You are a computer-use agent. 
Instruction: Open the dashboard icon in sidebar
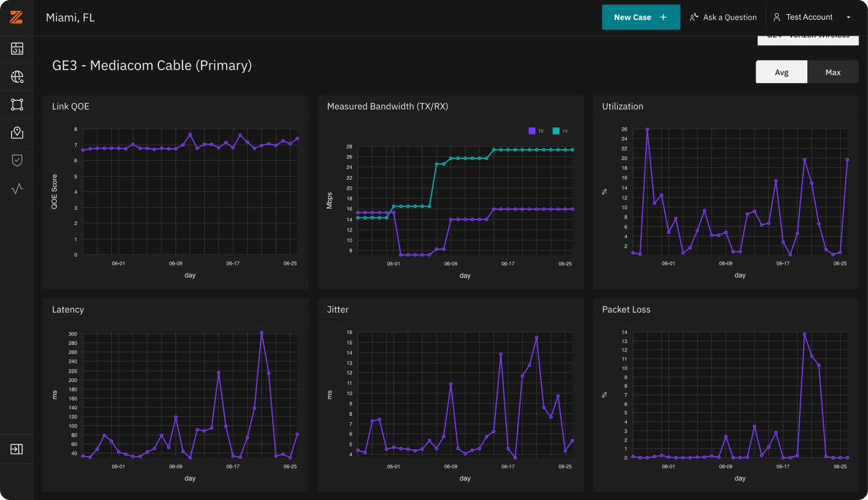(x=17, y=48)
